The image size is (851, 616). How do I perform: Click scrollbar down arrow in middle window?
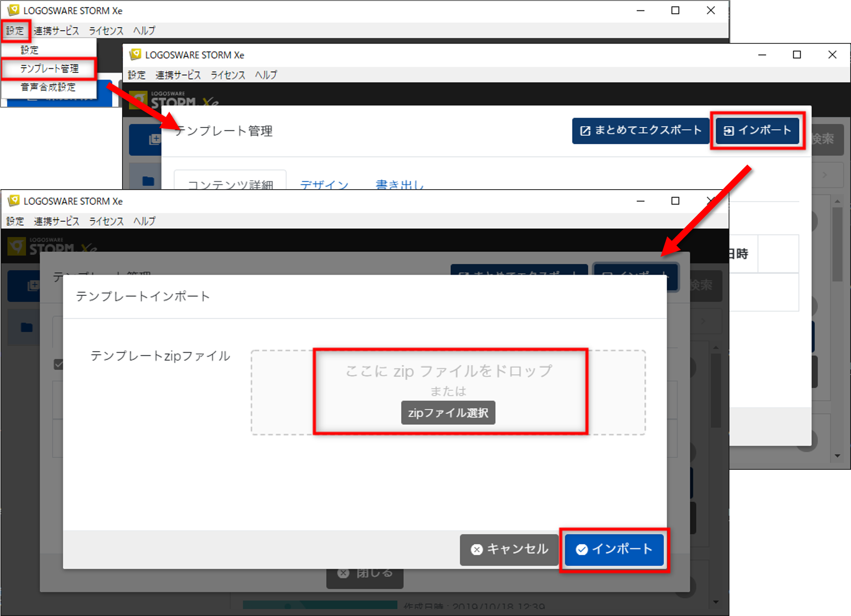pyautogui.click(x=837, y=456)
